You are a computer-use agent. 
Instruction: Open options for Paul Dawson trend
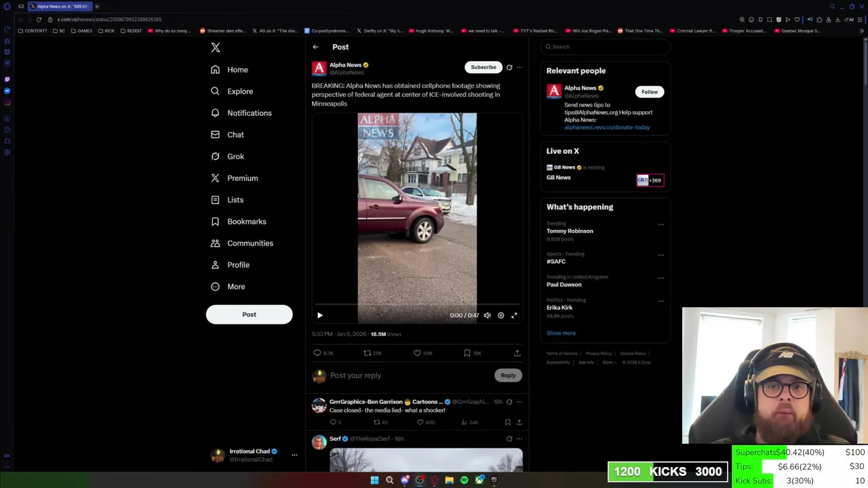click(x=661, y=278)
